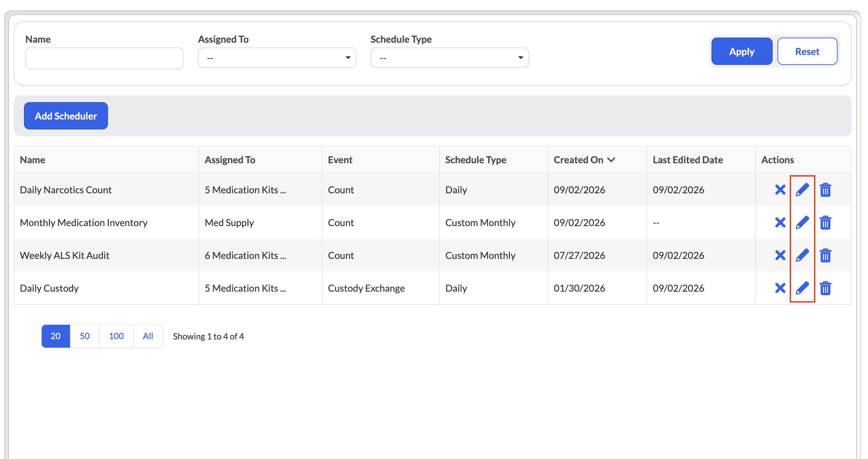
Task: Click the X icon for Daily Custody
Action: [780, 288]
